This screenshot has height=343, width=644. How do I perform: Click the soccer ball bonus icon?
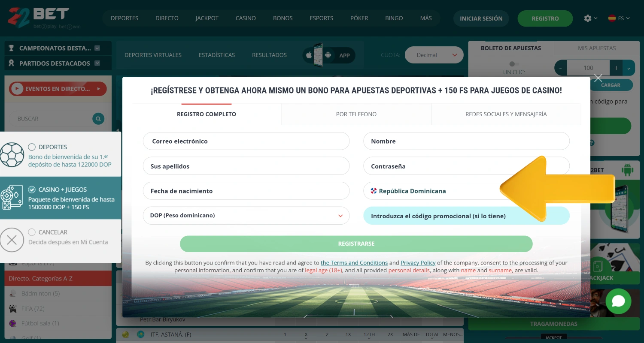(x=12, y=155)
